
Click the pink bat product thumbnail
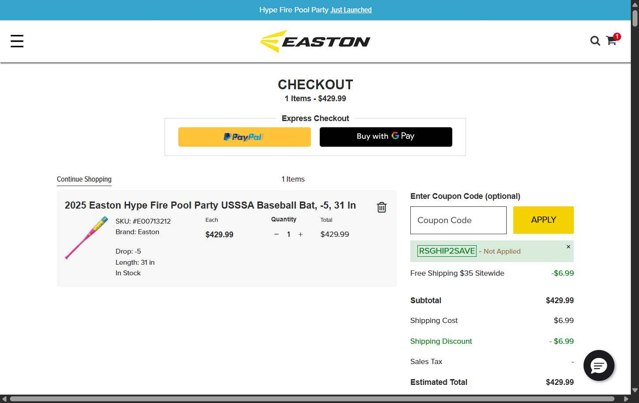86,238
